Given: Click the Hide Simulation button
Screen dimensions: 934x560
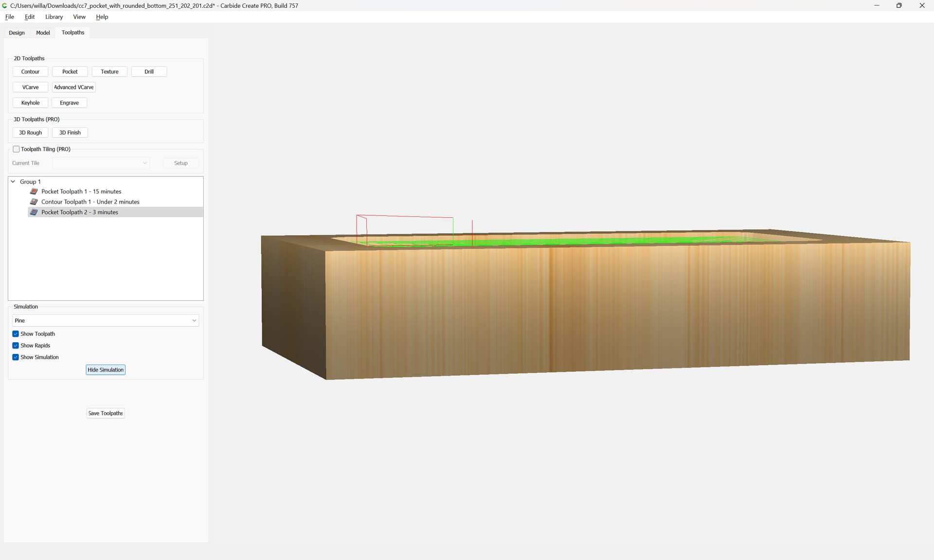Looking at the screenshot, I should pyautogui.click(x=106, y=370).
